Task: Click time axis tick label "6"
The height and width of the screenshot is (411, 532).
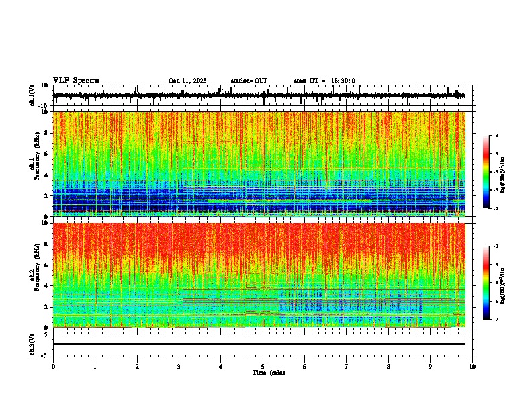Action: click(304, 367)
